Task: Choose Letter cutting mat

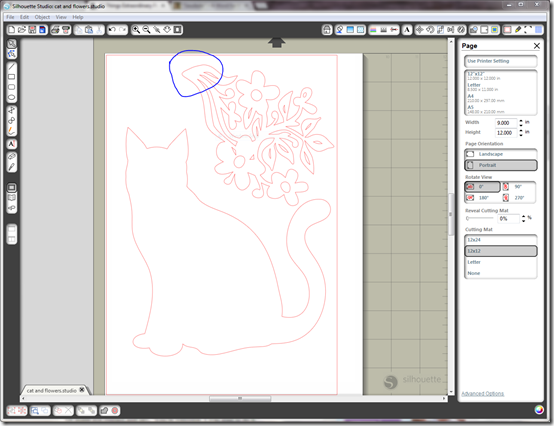Action: click(501, 262)
